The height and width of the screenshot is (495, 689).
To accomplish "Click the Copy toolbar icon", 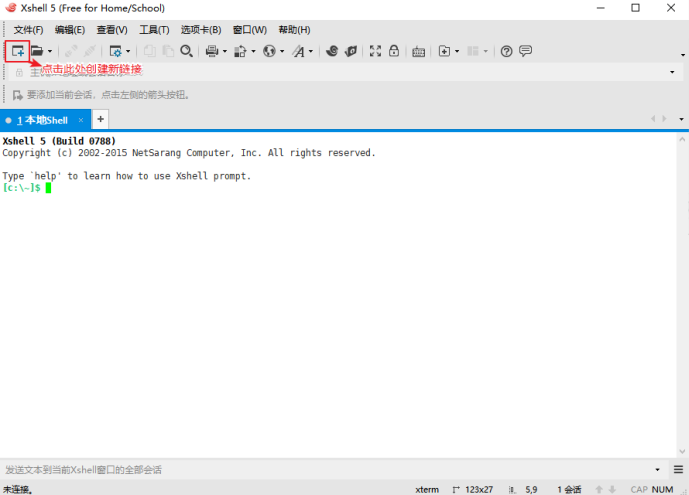I will pyautogui.click(x=149, y=51).
